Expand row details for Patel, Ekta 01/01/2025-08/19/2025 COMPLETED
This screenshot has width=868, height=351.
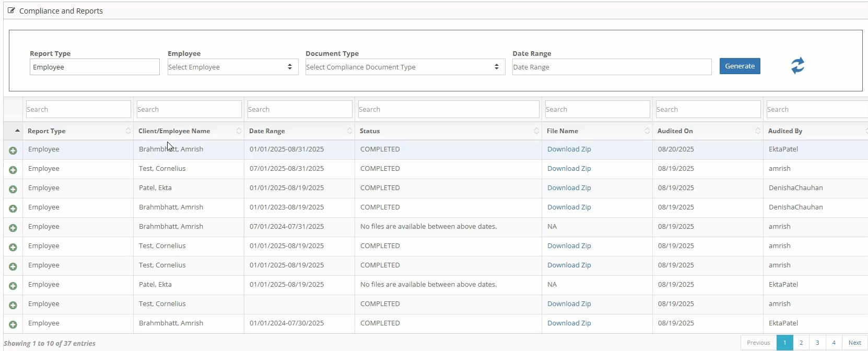pos(13,189)
